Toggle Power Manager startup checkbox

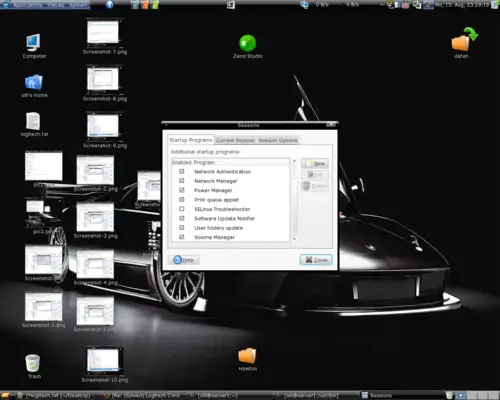[x=182, y=190]
